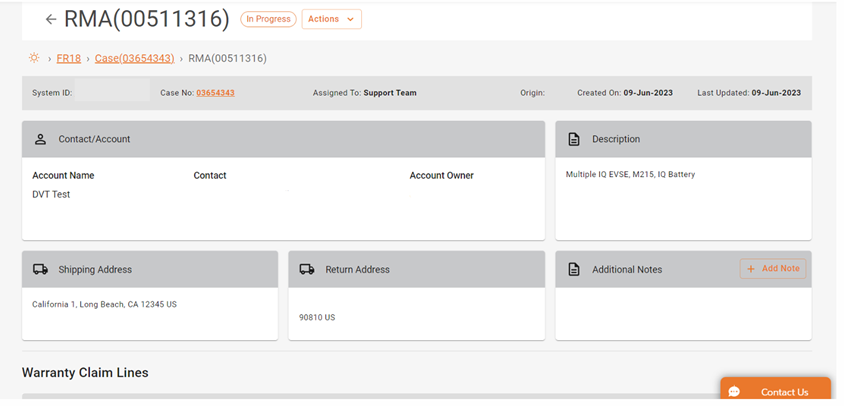Viewport: 844px width, 406px height.
Task: Click the 90810 US return address
Action: pos(317,317)
